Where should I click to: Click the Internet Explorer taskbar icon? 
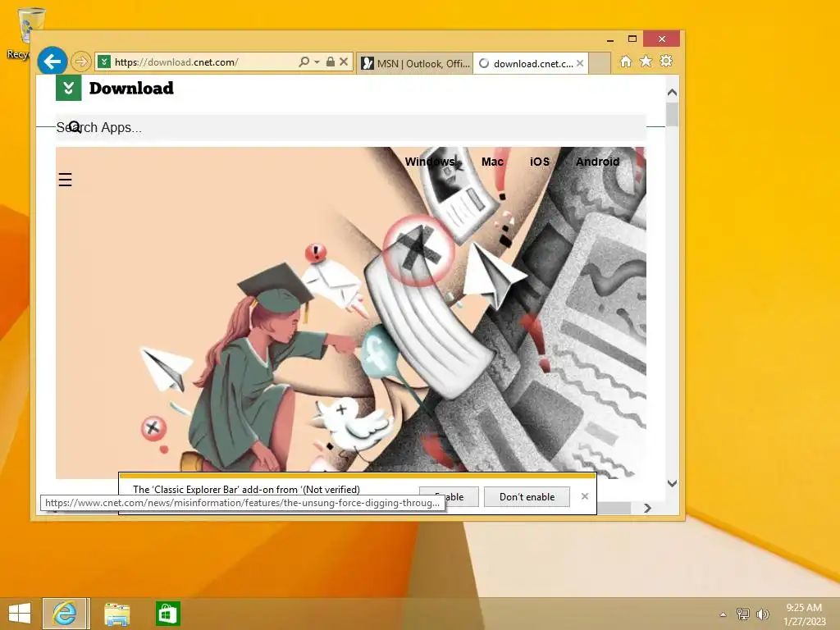pos(66,614)
